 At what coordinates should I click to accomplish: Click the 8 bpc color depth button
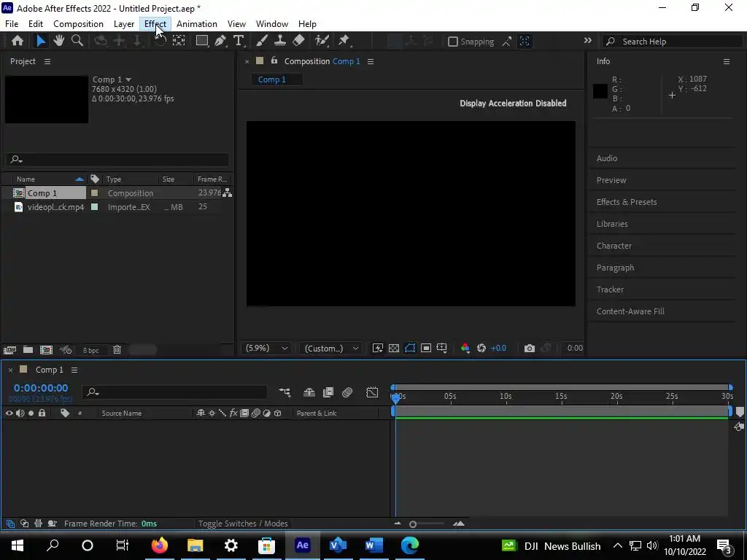click(91, 350)
